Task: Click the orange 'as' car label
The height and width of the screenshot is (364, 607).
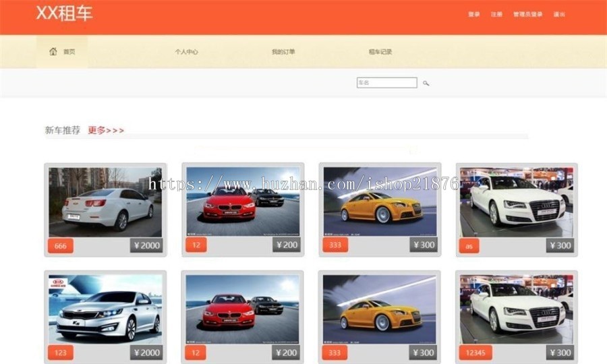Action: tap(469, 246)
